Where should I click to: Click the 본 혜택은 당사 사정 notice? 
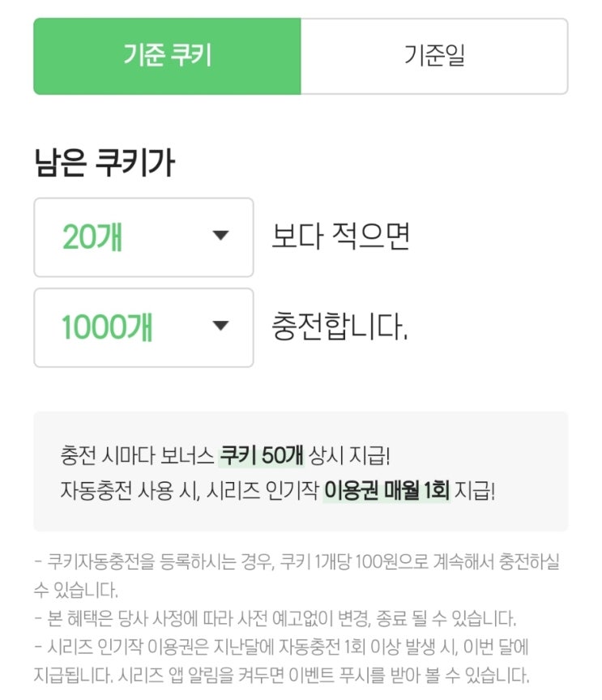(275, 618)
